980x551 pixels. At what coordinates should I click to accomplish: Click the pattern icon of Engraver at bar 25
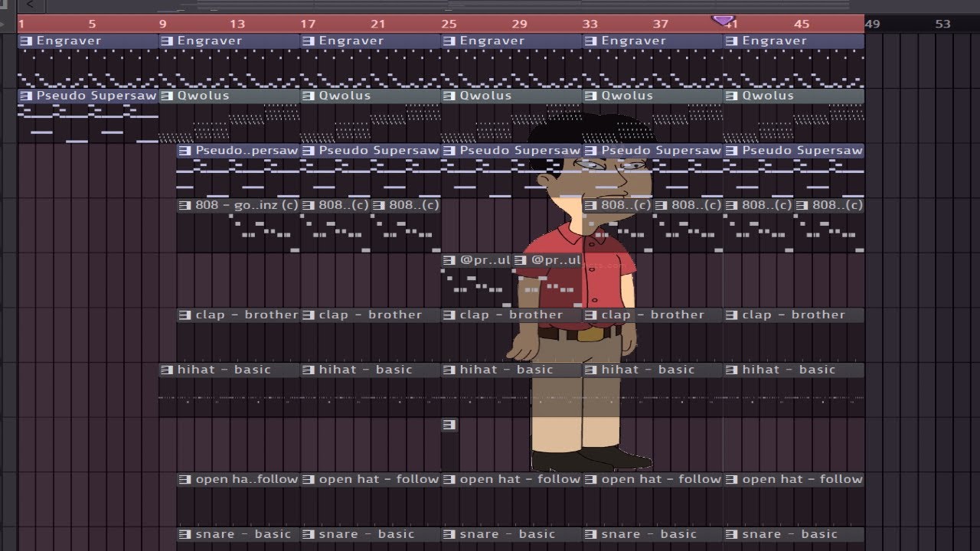449,41
